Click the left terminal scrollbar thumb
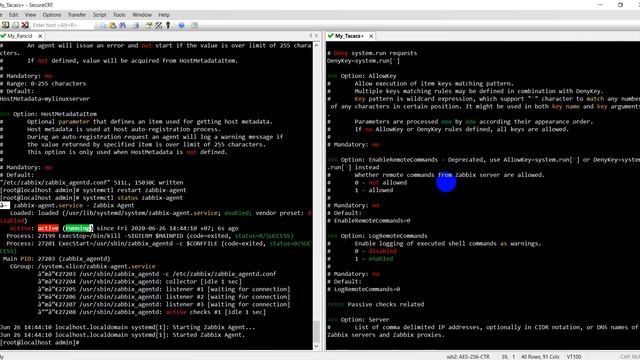 click(x=317, y=331)
